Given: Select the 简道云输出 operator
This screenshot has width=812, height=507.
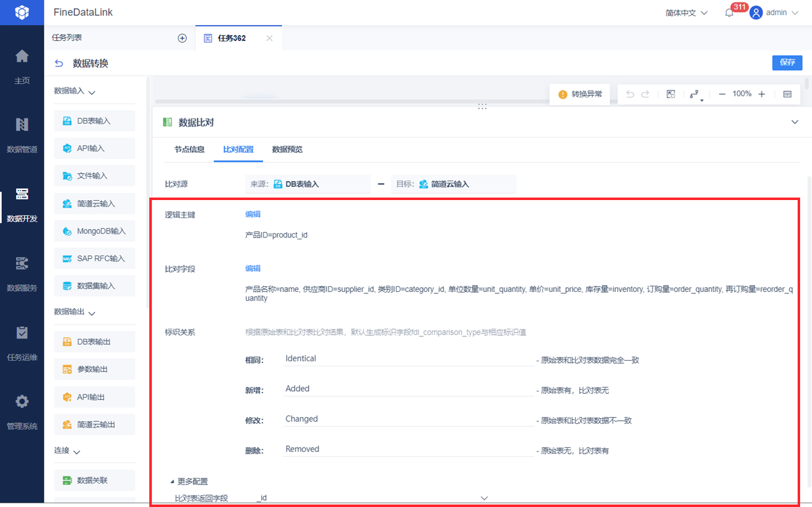Looking at the screenshot, I should coord(94,424).
